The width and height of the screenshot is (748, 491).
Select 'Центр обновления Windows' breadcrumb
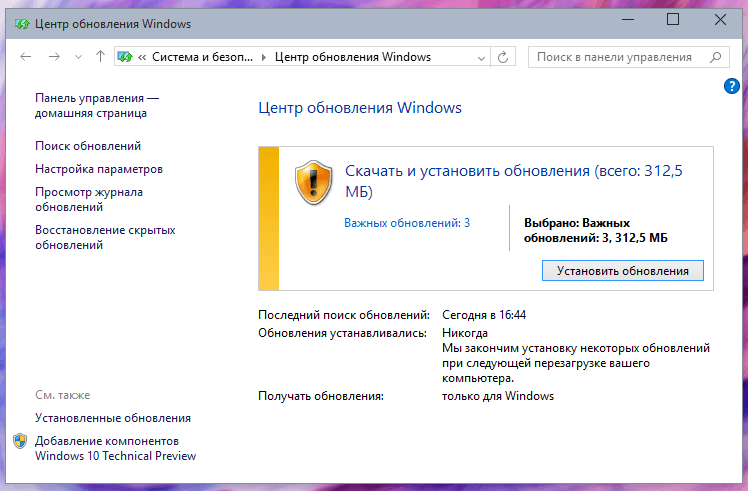tap(353, 57)
